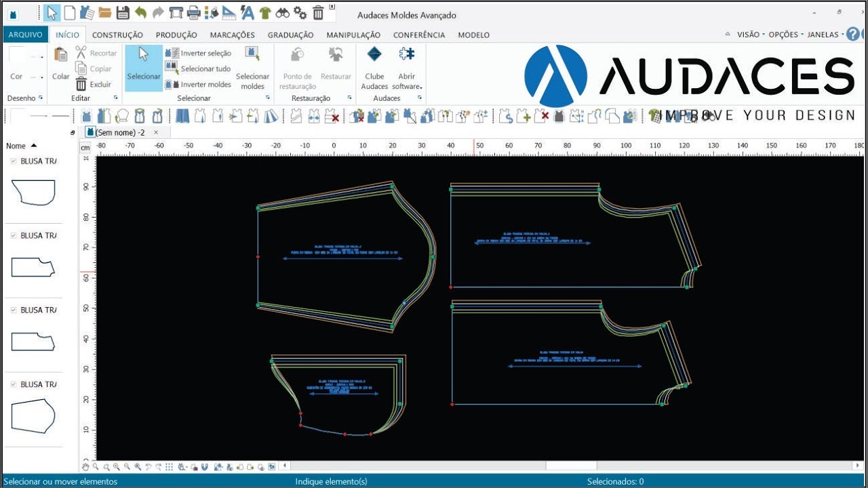Click Inverter moldes
Image resolution: width=868 pixels, height=488 pixels.
199,84
